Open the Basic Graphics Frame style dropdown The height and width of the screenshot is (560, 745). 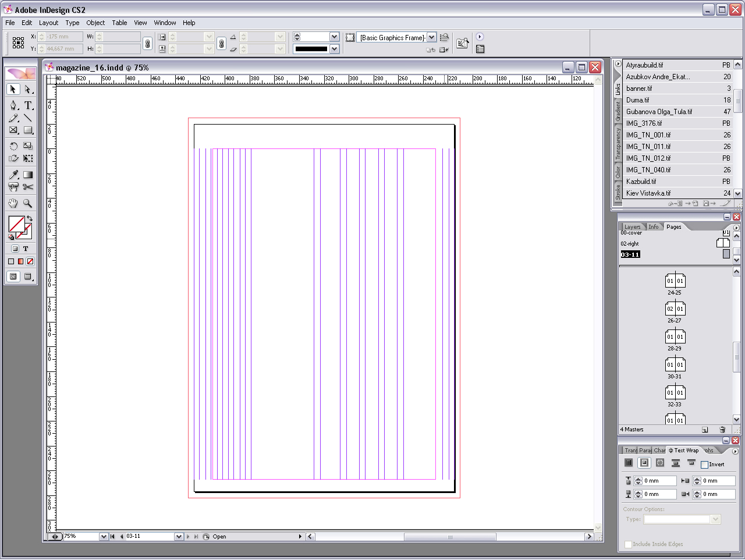pos(431,37)
